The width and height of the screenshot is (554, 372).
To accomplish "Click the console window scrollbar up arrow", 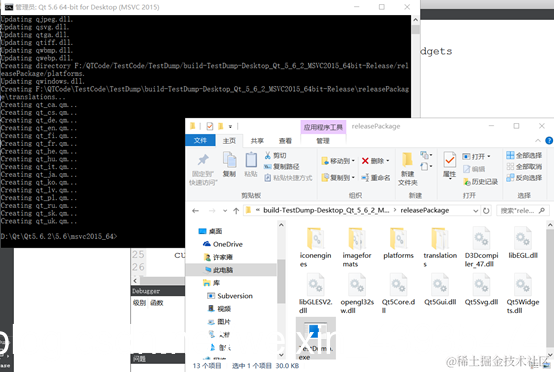I will tap(416, 20).
